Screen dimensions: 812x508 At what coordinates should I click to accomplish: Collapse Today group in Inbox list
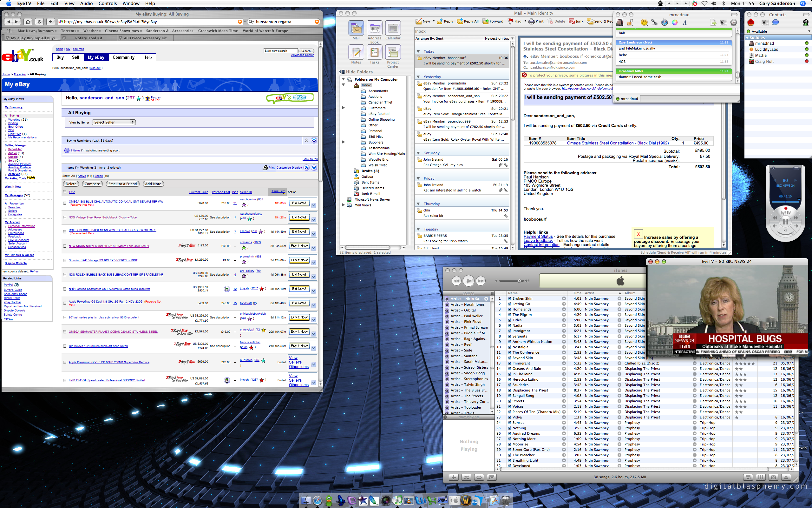pyautogui.click(x=418, y=51)
